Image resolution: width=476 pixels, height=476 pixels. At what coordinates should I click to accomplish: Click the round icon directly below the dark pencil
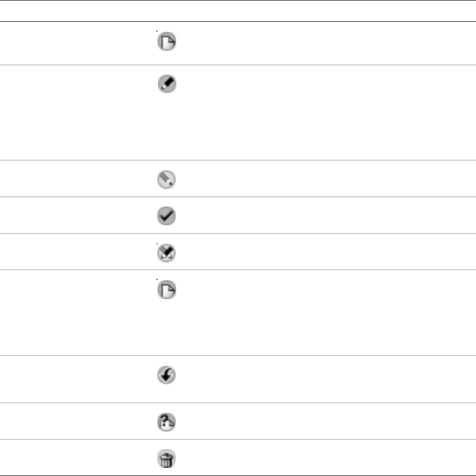pos(167,180)
